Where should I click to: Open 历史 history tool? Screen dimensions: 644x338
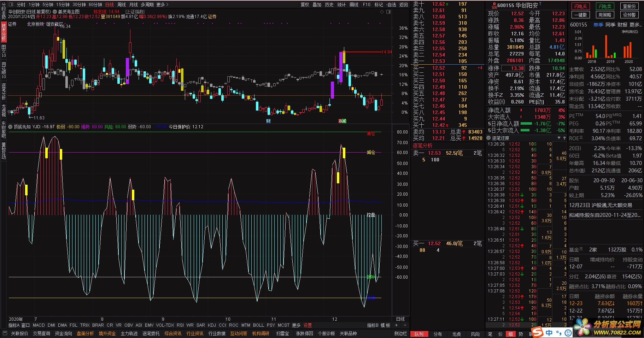pos(329,5)
